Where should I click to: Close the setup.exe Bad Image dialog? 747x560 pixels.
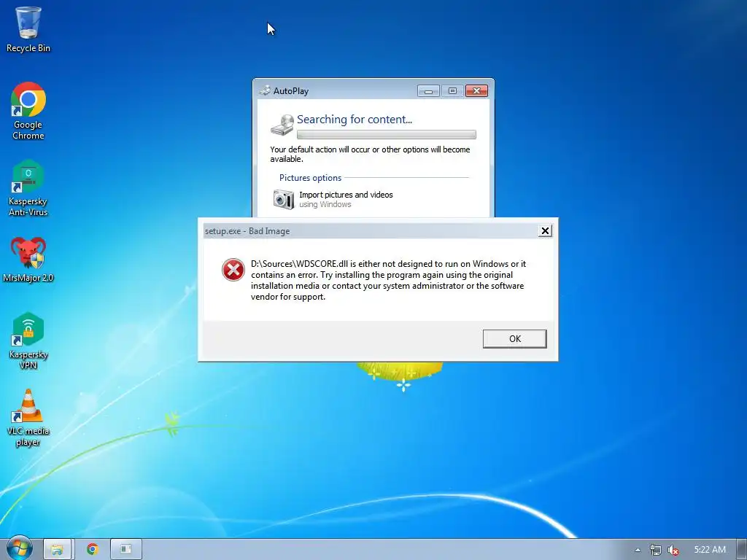coord(545,231)
